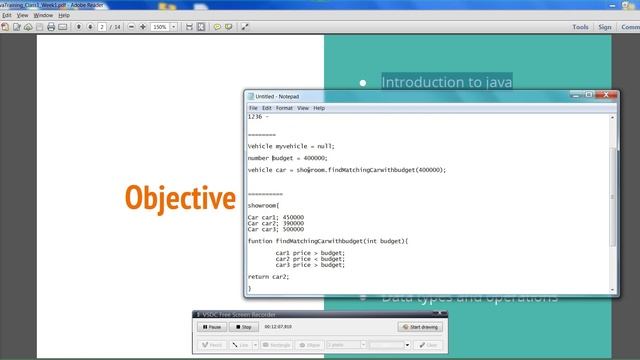Click the page number field showing 2
The image size is (640, 360).
[x=102, y=27]
